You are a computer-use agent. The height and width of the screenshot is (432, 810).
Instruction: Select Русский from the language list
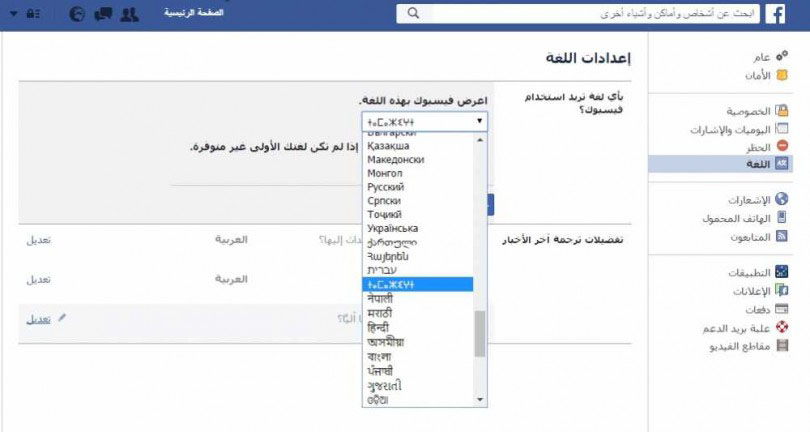(386, 186)
